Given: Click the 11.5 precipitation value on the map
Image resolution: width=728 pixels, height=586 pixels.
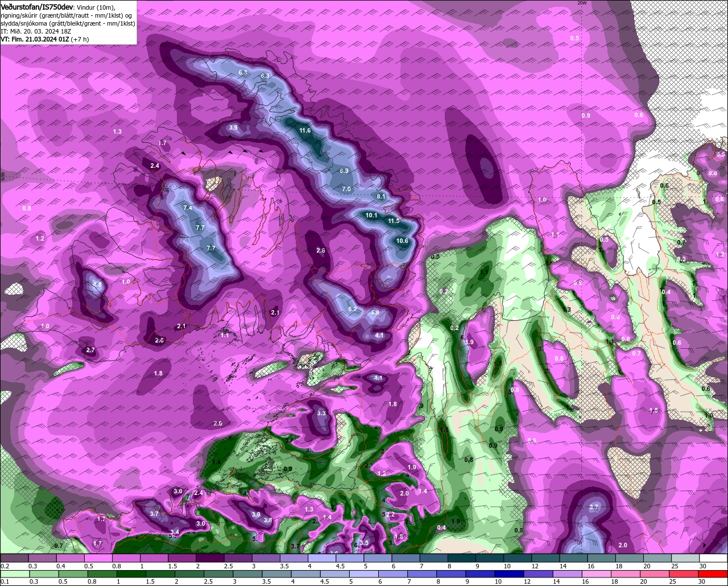Looking at the screenshot, I should click(x=394, y=220).
